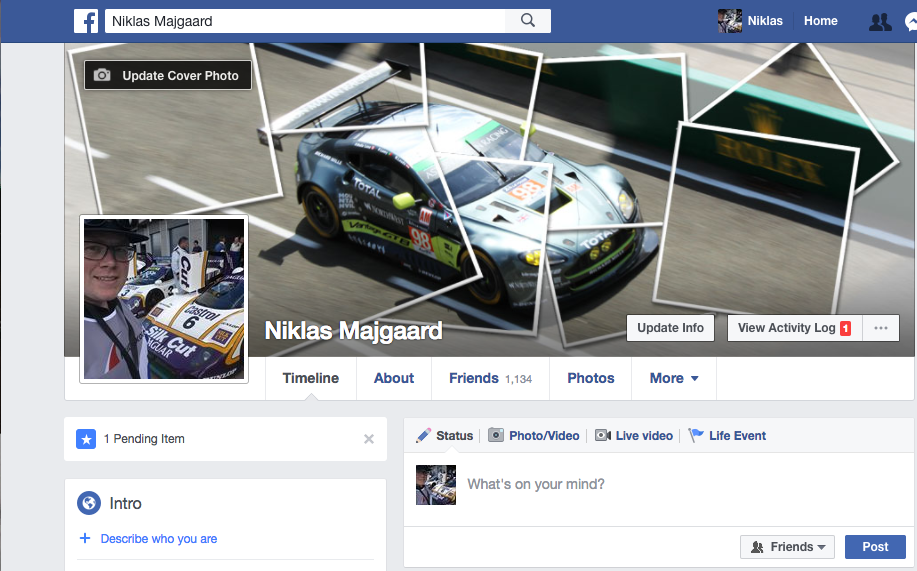Click the Facebook logo icon
The image size is (917, 571).
[x=86, y=21]
